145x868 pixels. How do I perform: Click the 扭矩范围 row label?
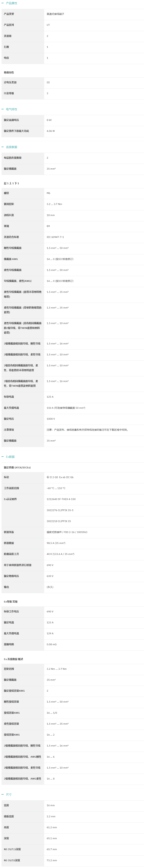(x=9, y=669)
